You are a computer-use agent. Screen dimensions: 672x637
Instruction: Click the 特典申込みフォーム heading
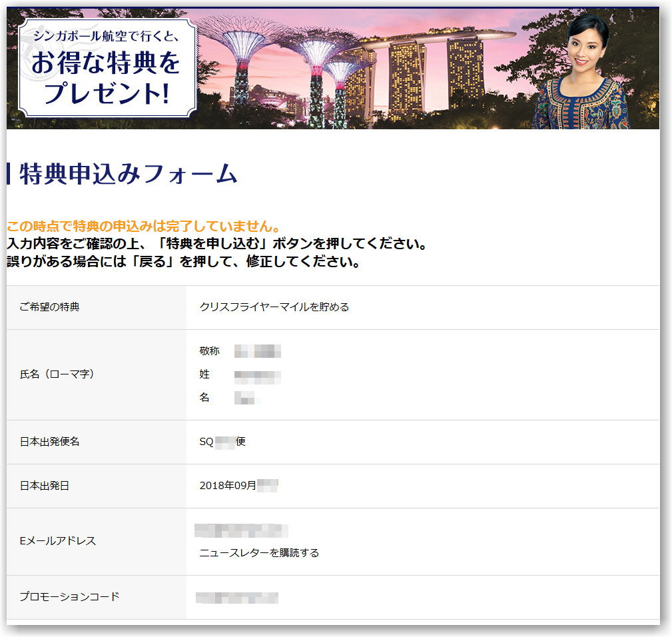tap(128, 174)
